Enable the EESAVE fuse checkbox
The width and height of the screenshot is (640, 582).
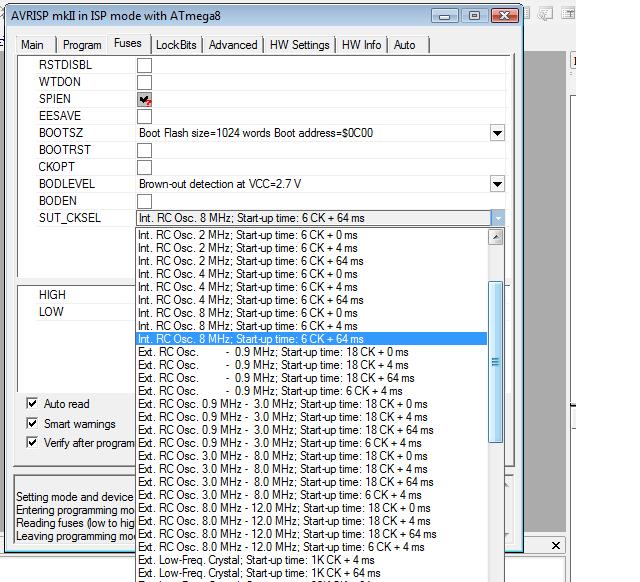coord(144,116)
